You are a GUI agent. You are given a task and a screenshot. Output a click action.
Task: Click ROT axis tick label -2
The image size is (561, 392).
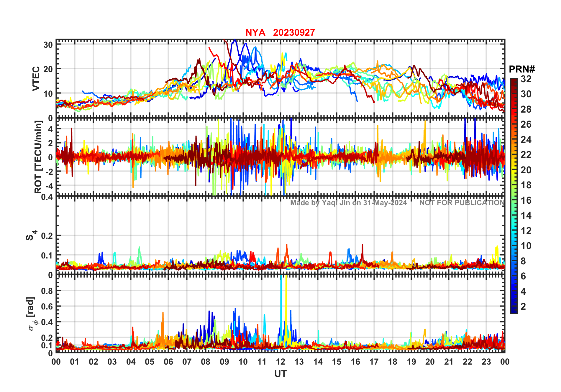pos(49,172)
